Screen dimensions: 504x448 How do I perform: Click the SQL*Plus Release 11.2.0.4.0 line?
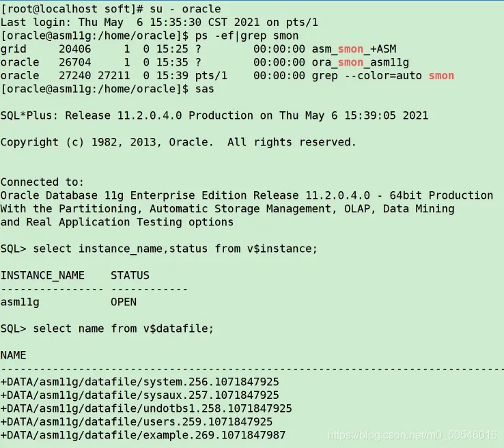point(214,115)
